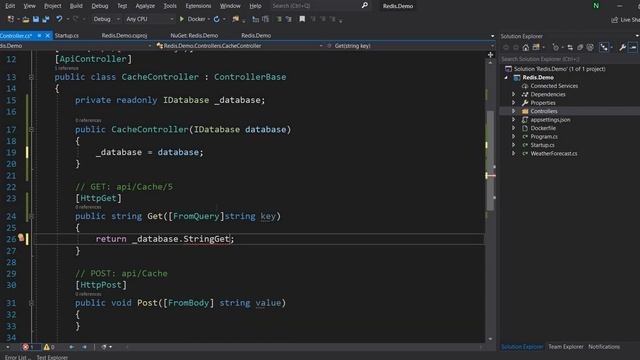Pin the Controller.cs editor tab
The image size is (640, 360).
click(x=39, y=36)
